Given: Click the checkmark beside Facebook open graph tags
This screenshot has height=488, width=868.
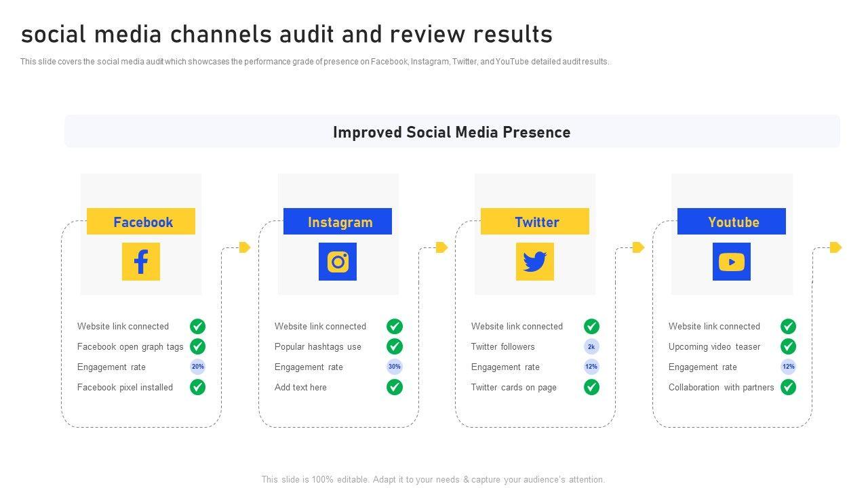Looking at the screenshot, I should pyautogui.click(x=197, y=346).
